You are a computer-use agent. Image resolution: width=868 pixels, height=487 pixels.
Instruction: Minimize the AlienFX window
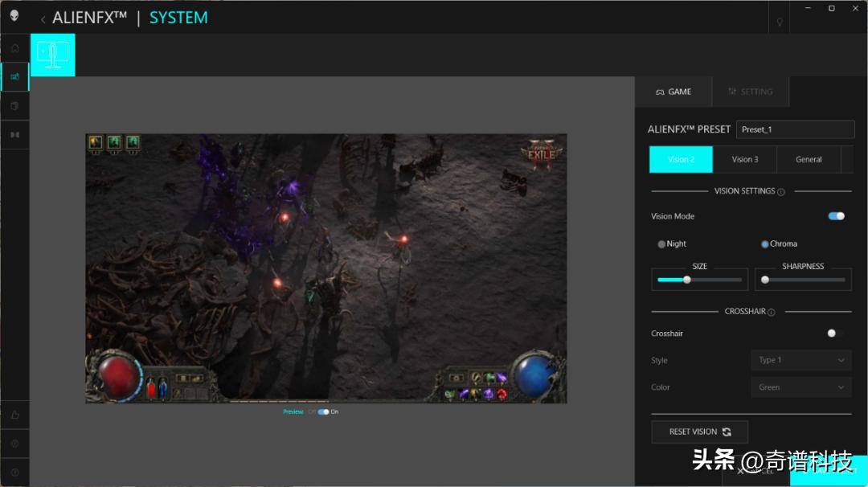[809, 8]
